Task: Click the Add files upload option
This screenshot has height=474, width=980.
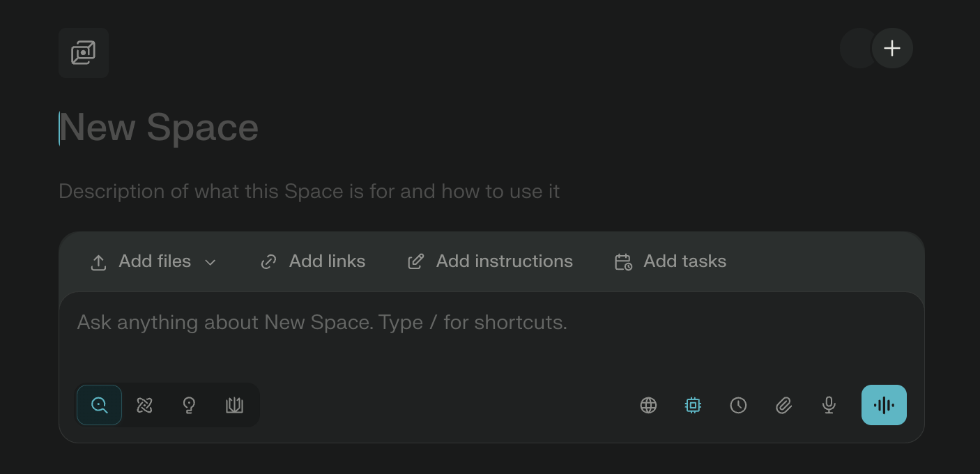Action: [141, 261]
